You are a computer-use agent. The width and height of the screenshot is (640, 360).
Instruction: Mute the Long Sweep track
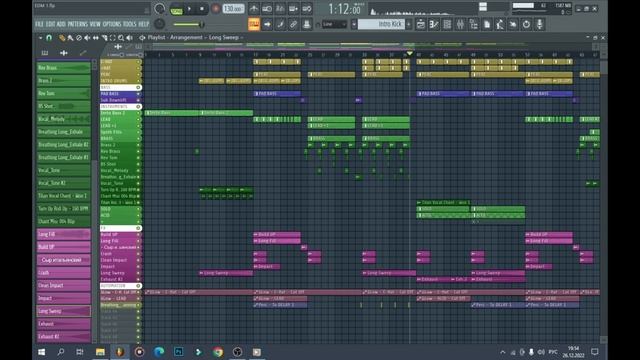(x=138, y=273)
